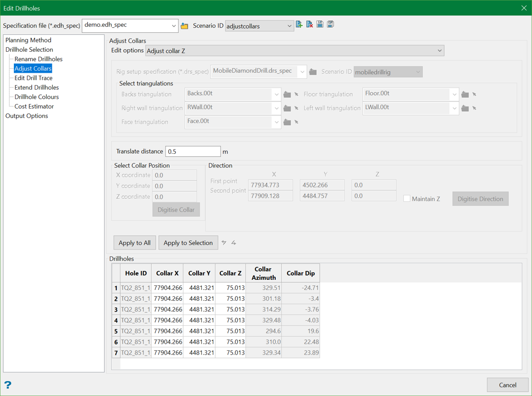532x396 pixels.
Task: Click the Translate distance input field
Action: click(x=193, y=152)
